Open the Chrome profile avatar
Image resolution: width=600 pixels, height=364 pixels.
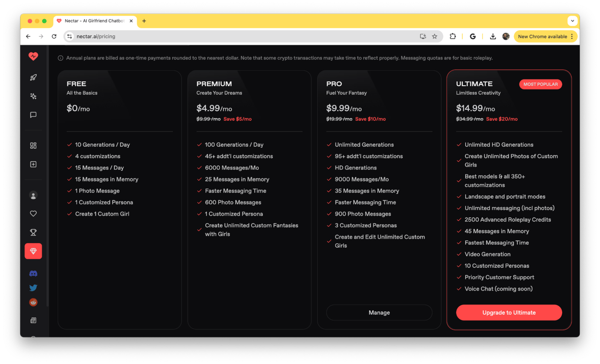coord(506,36)
